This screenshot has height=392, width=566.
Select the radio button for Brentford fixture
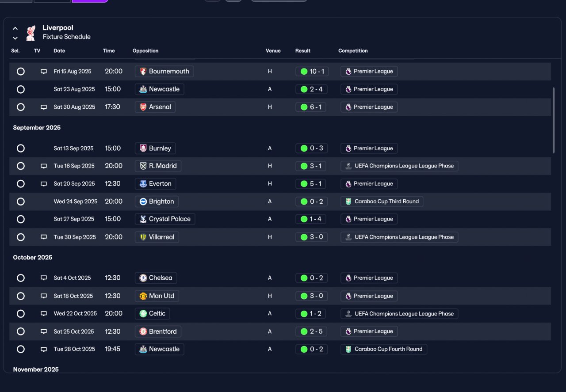[x=21, y=331]
